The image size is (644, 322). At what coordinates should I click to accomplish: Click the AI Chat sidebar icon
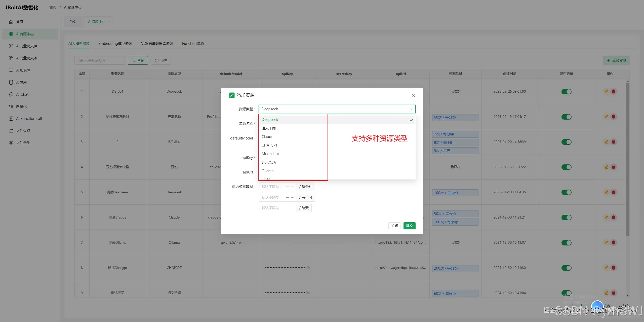pos(11,94)
